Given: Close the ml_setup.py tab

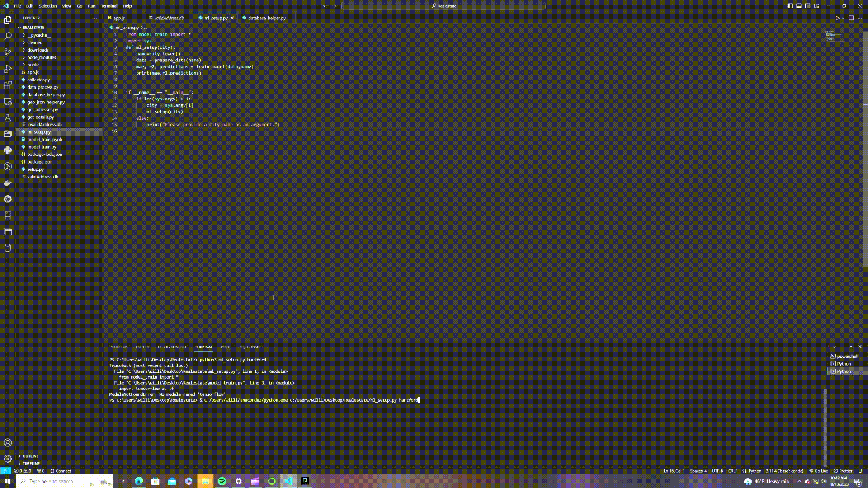Looking at the screenshot, I should (x=232, y=18).
